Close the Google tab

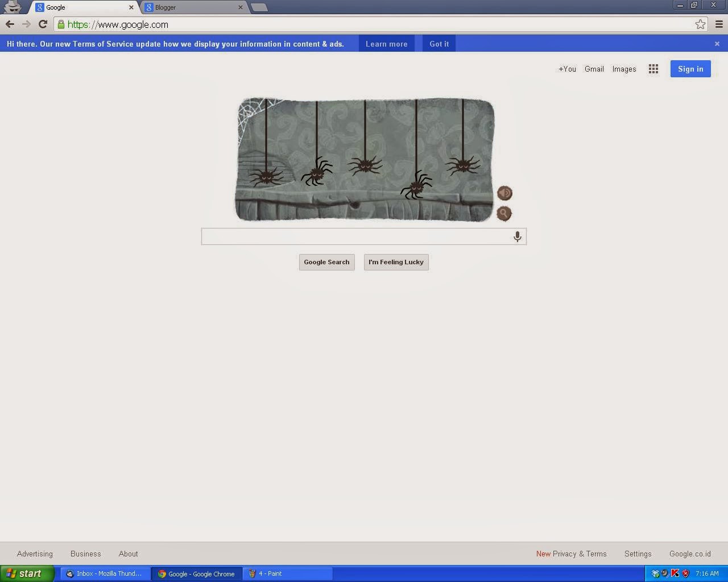(x=131, y=7)
